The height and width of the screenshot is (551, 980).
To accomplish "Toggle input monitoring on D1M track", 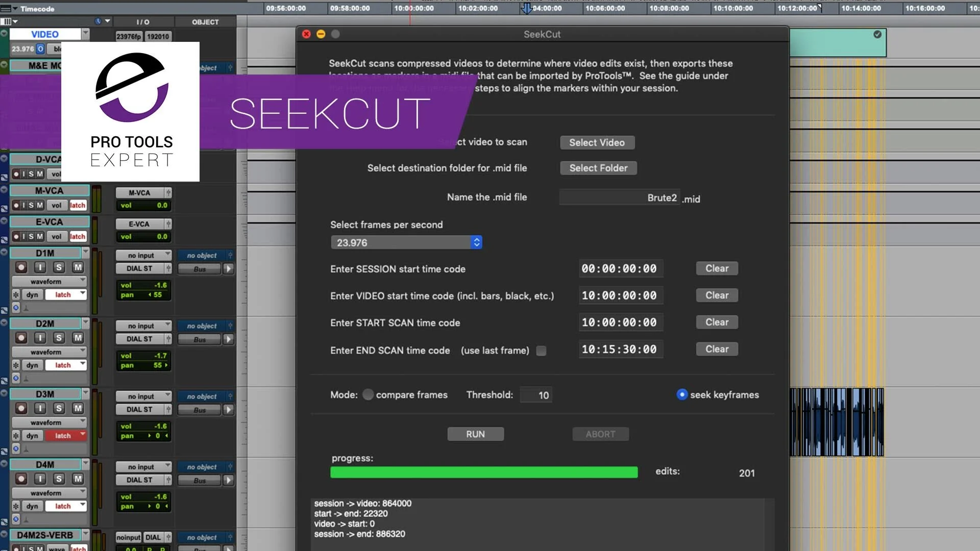I will coord(40,267).
